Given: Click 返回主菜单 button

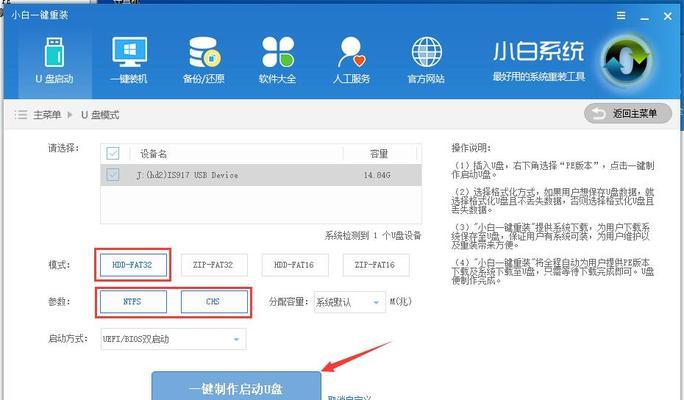Looking at the screenshot, I should pos(627,113).
